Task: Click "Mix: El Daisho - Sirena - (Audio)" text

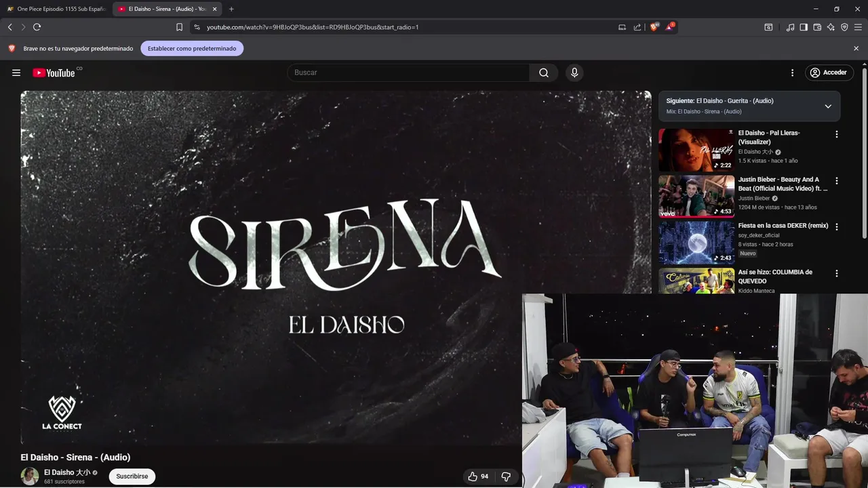Action: pos(704,111)
